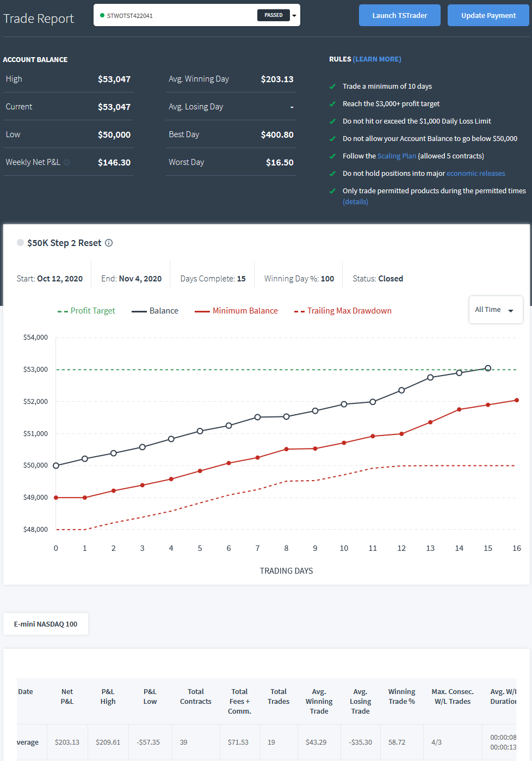This screenshot has width=532, height=761.
Task: Click grey status dot before $50K Step 2
Action: 20,243
